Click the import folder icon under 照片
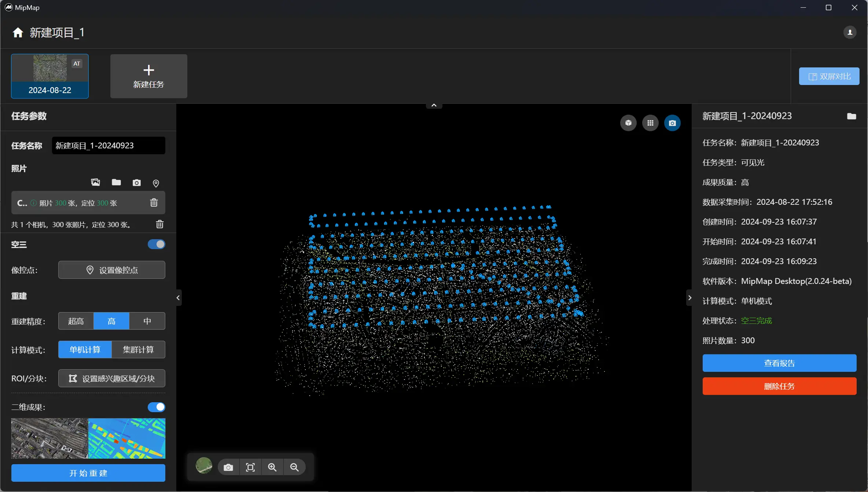Viewport: 868px width, 492px height. tap(116, 182)
